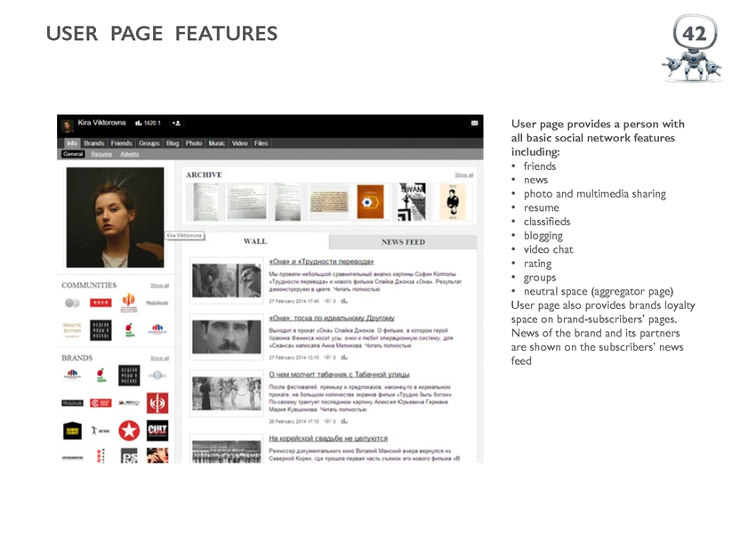Image resolution: width=756 pixels, height=535 pixels.
Task: Go to the Groups navigation tab
Action: tap(149, 143)
